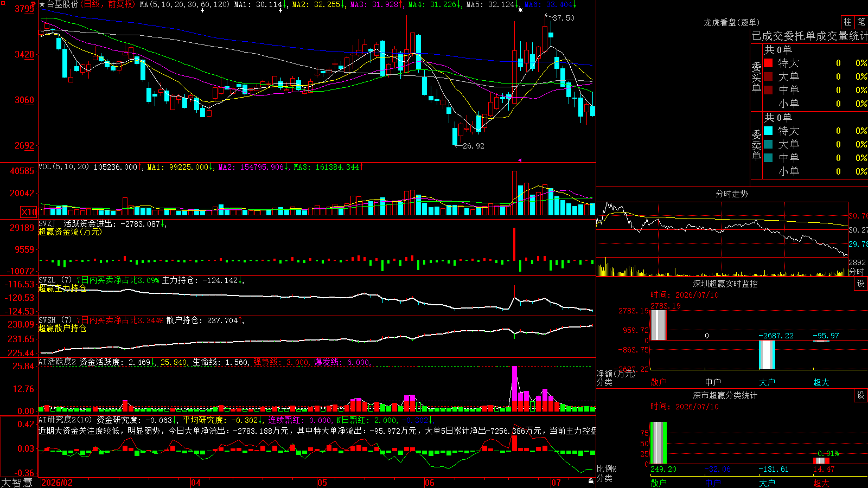Click the 已成交委托单成交量统计 header
Screen dimensions: 868x488
(809, 36)
